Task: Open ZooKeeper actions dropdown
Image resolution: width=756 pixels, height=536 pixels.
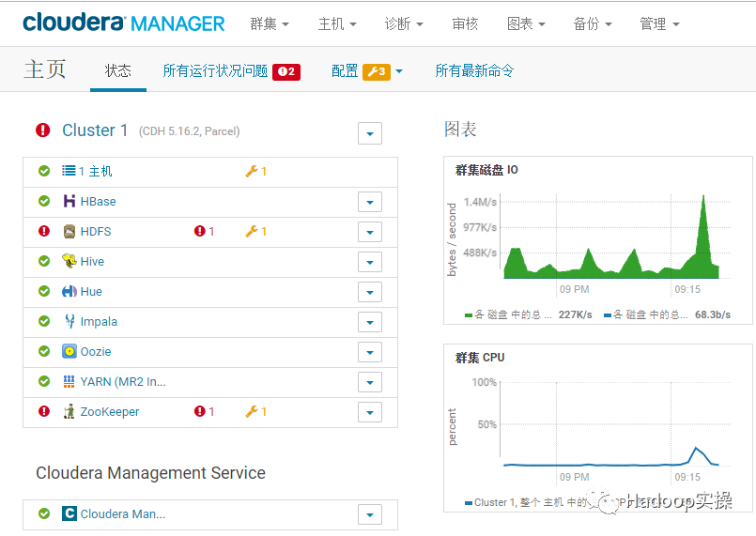Action: pyautogui.click(x=370, y=412)
